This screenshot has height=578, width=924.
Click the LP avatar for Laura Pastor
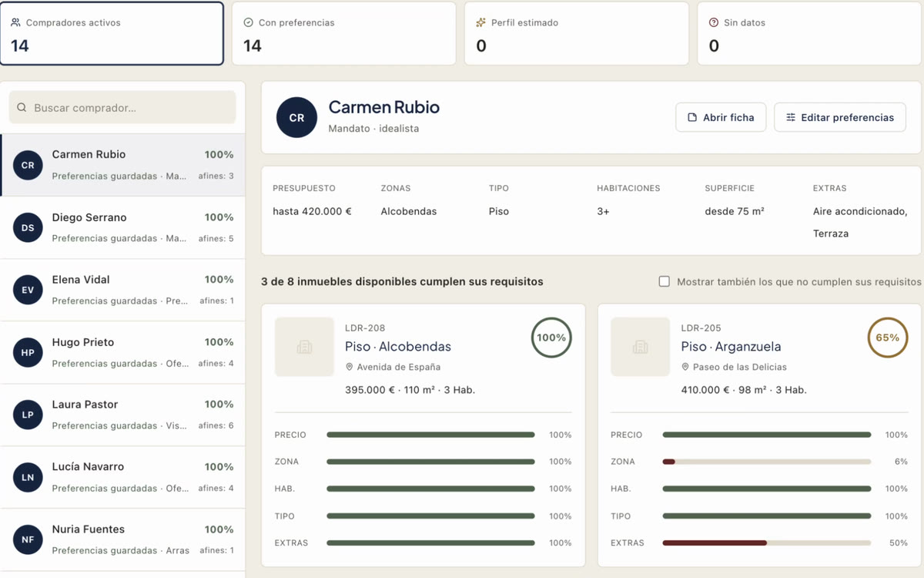(x=28, y=415)
